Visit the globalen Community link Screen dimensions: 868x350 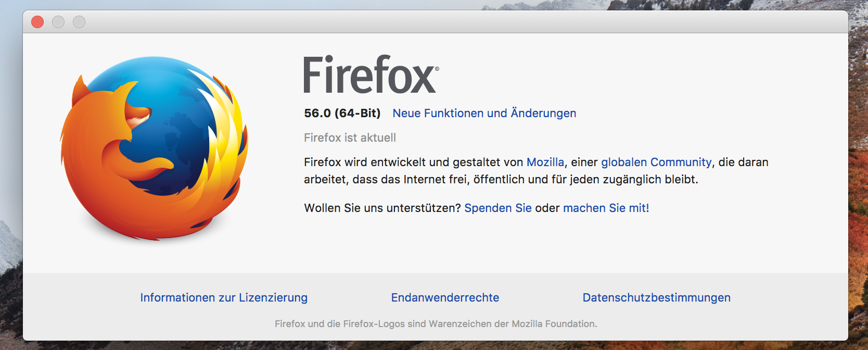click(656, 162)
